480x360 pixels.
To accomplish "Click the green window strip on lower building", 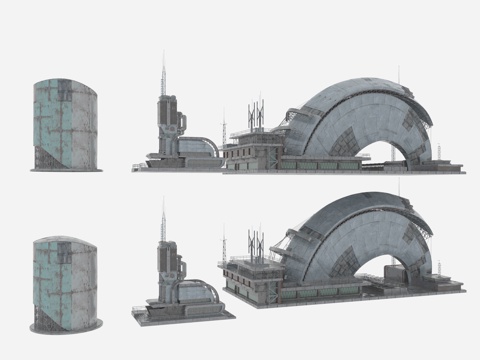I will 320,293.
